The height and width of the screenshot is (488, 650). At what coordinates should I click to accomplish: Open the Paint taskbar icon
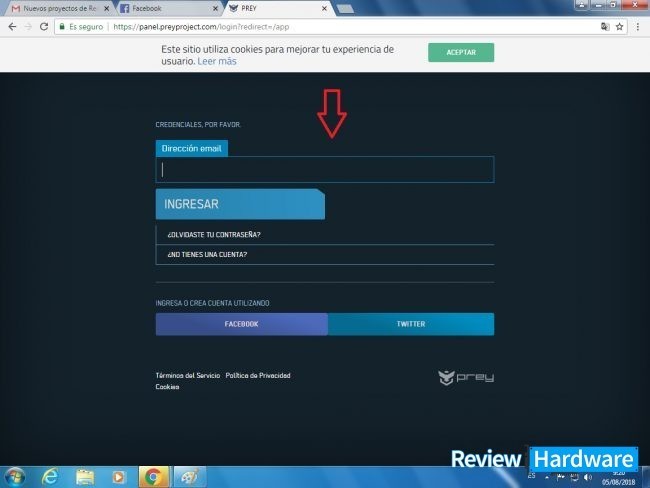coord(189,477)
